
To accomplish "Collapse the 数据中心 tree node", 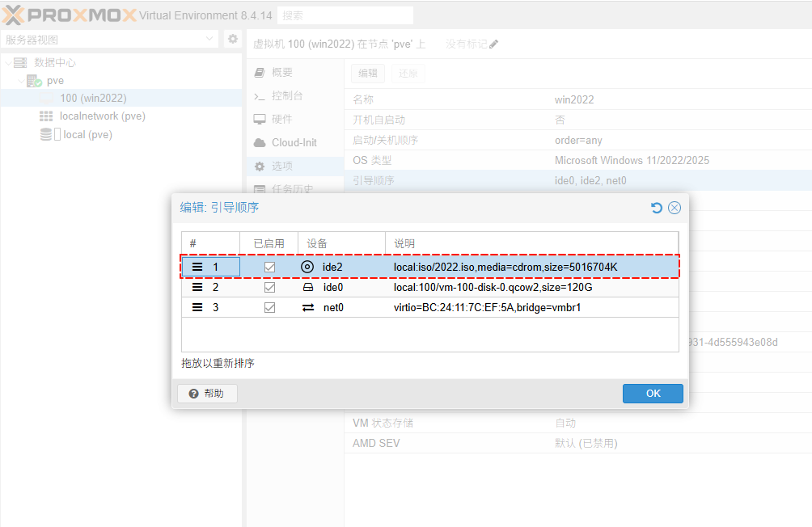I will 8,62.
